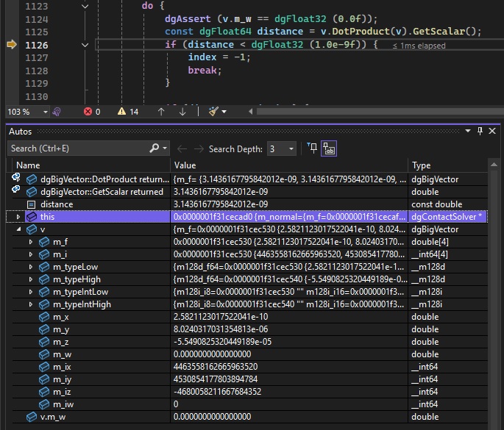Click the magnifier search icon in Autos
Viewport: 504px width, 430px height.
click(155, 148)
